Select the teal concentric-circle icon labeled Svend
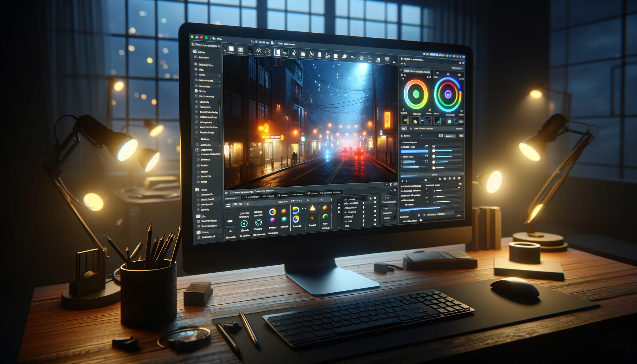 (x=258, y=223)
